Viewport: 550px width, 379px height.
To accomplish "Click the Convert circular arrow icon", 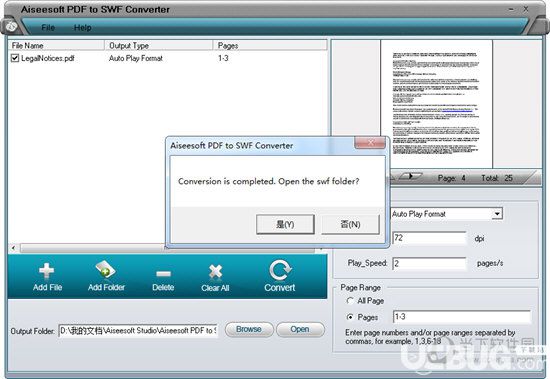I will (280, 271).
